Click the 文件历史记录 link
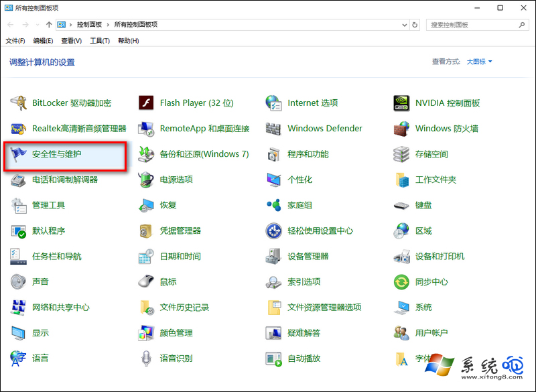This screenshot has width=536, height=392. [x=185, y=308]
